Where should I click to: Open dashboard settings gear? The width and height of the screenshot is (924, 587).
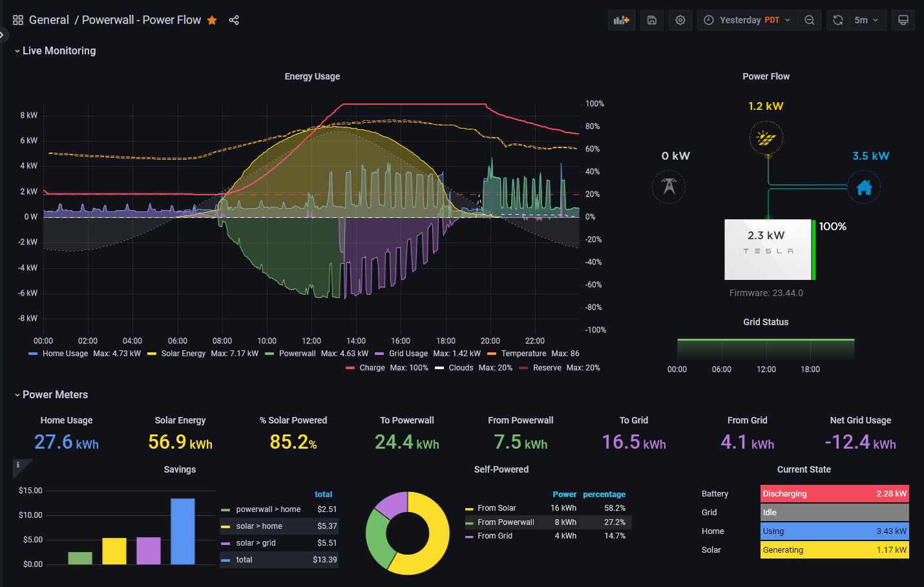[680, 20]
